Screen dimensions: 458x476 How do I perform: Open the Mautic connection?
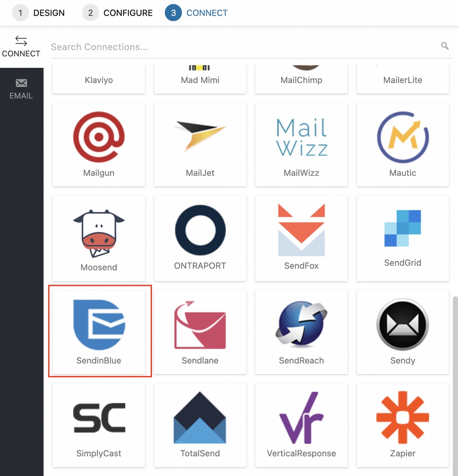click(x=402, y=144)
